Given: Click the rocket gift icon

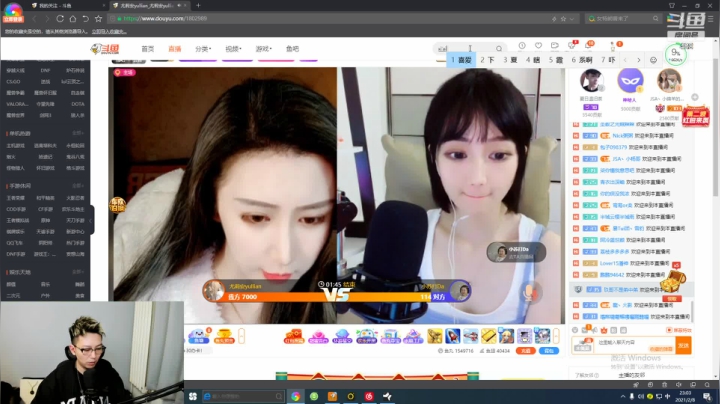Looking at the screenshot, I should pyautogui.click(x=453, y=336).
